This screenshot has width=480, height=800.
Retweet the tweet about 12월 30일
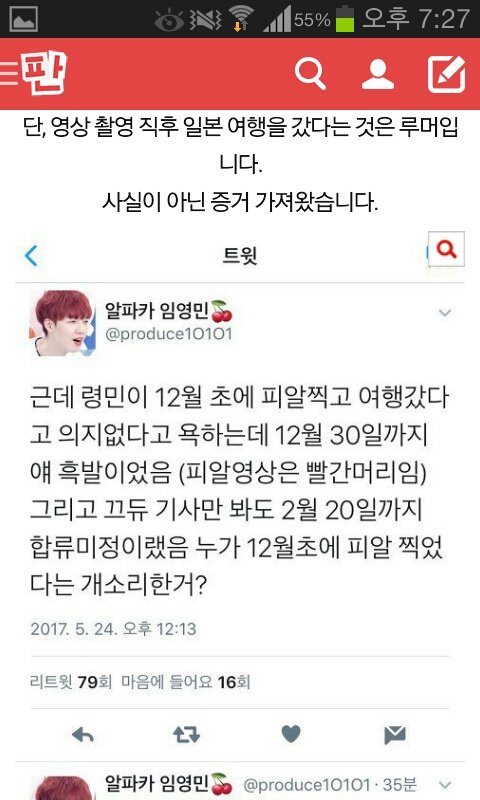click(x=186, y=735)
